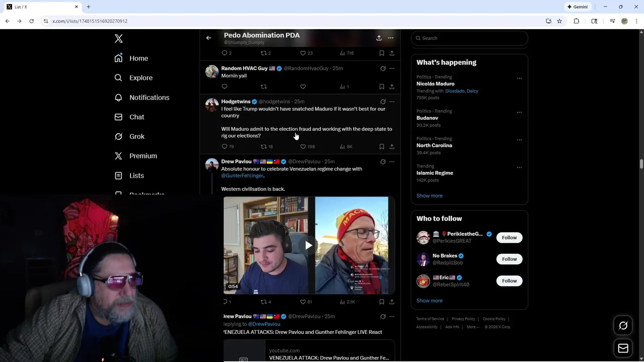
Task: Reload the page in browser toolbar
Action: click(x=31, y=21)
